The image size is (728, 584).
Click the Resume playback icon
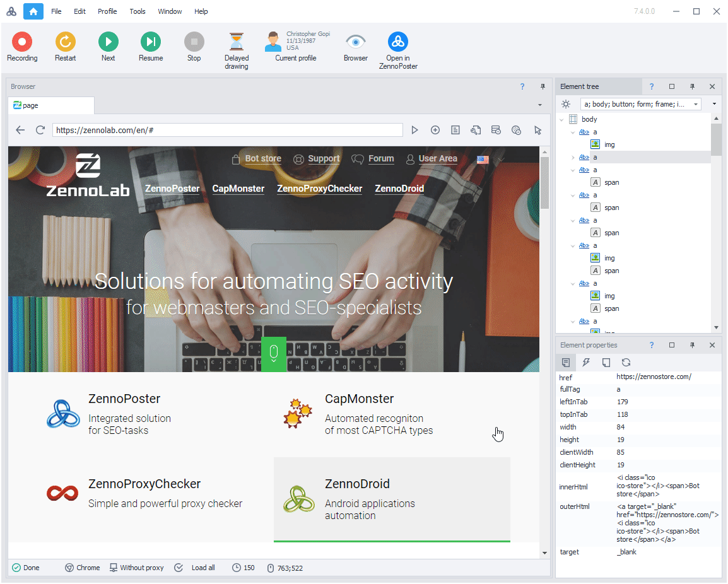(151, 42)
